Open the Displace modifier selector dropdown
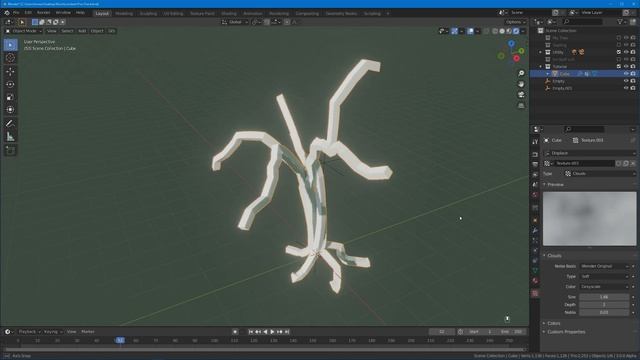640x360 pixels. tap(590, 153)
